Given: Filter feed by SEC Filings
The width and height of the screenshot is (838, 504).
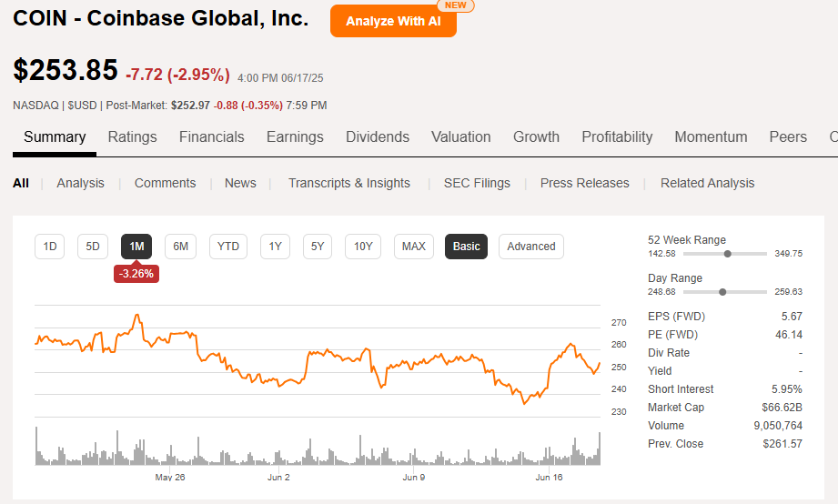Looking at the screenshot, I should click(477, 183).
